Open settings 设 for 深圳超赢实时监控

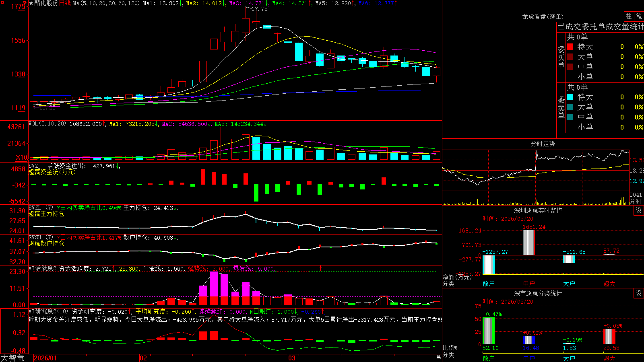tap(639, 210)
